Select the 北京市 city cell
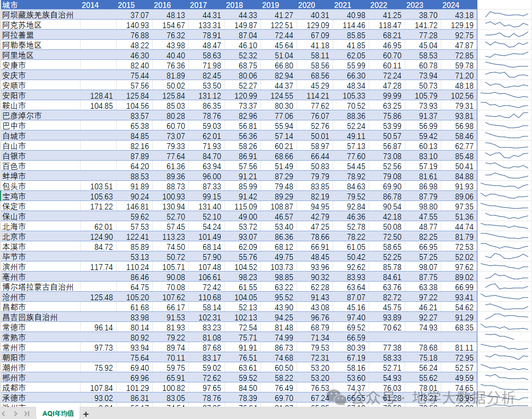This screenshot has width=532, height=419. (x=40, y=237)
